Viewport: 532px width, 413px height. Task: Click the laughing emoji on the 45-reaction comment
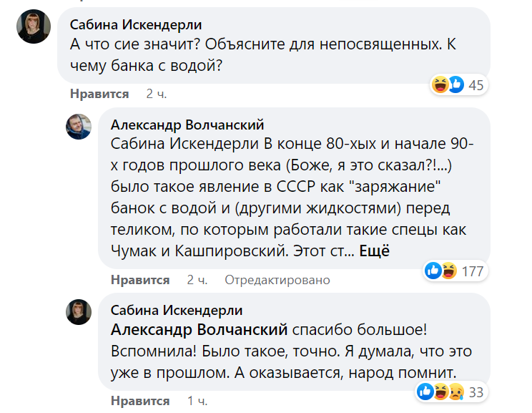440,84
